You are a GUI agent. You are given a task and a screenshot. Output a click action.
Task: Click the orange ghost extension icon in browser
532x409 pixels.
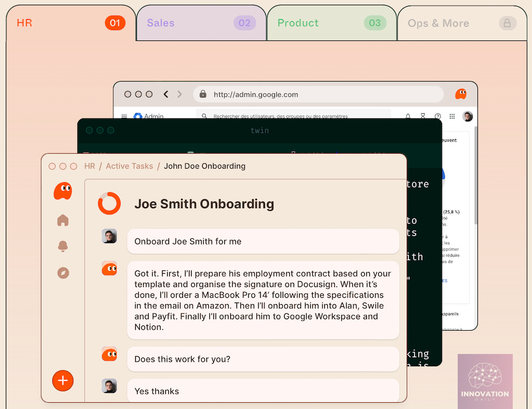click(460, 94)
